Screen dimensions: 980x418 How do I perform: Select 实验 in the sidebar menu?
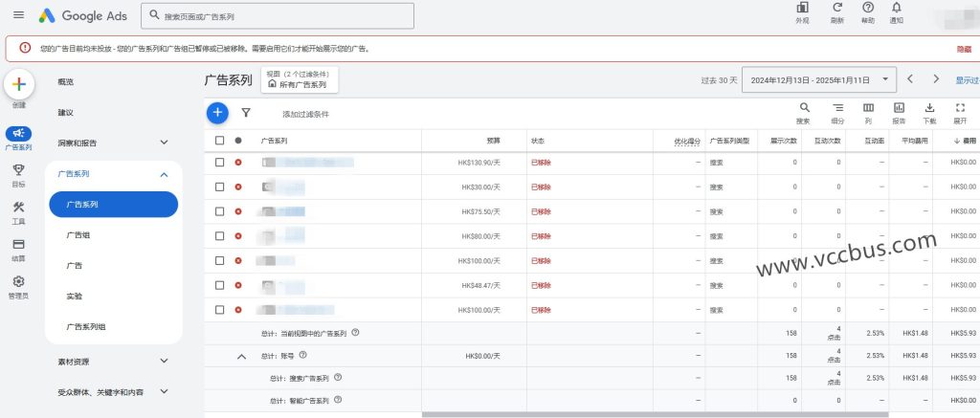tap(74, 297)
